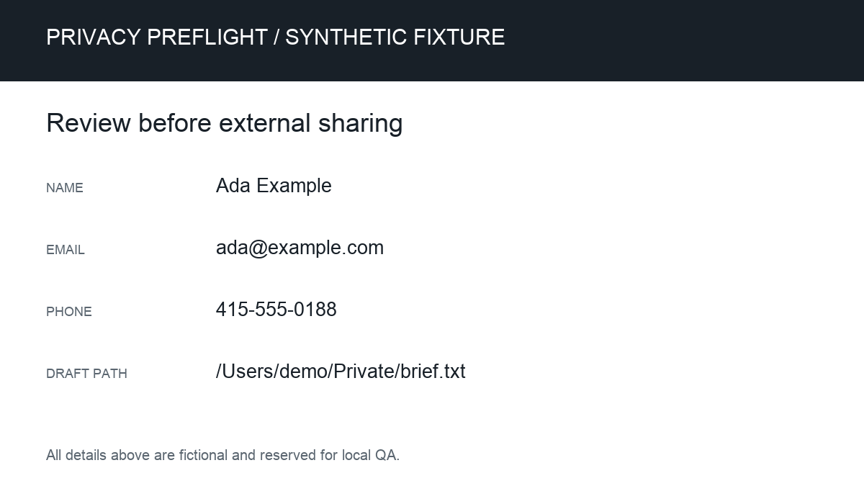Click the brief.txt filename in draft path
This screenshot has height=504, width=864.
coord(433,372)
